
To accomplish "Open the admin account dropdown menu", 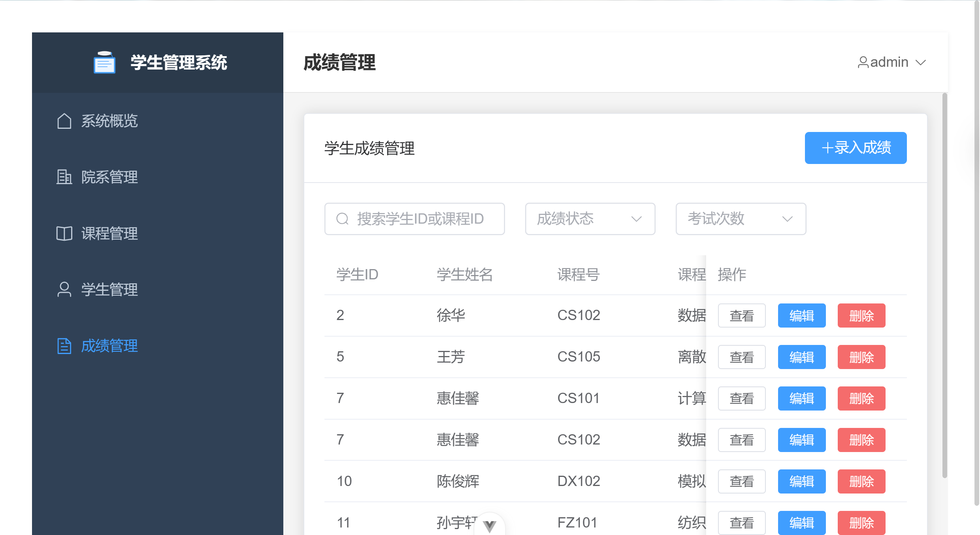I will (922, 62).
